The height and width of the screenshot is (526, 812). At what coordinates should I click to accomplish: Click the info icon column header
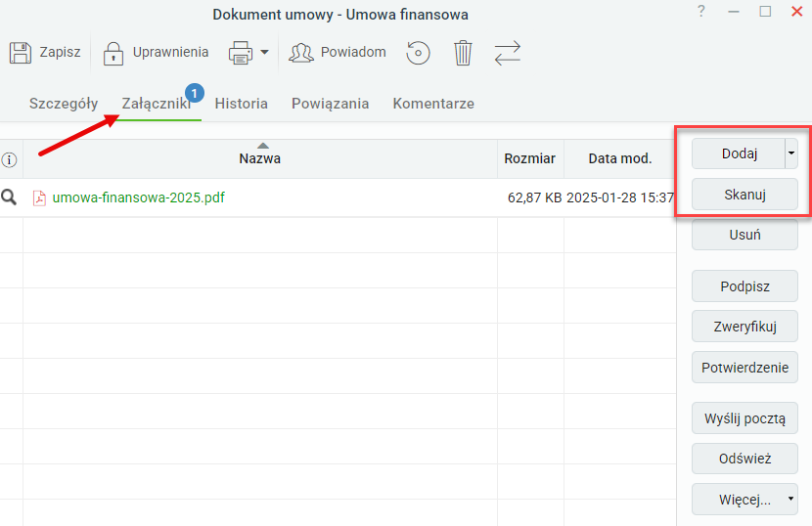[x=9, y=160]
